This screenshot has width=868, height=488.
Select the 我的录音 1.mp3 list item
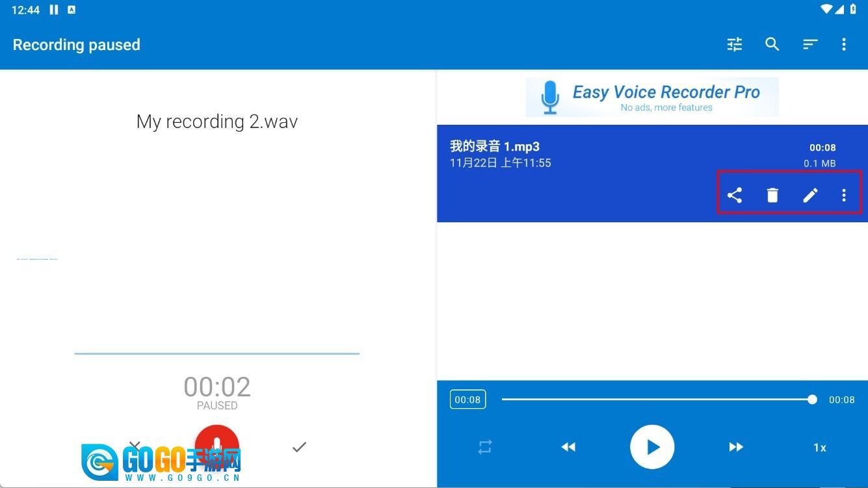pyautogui.click(x=585, y=156)
